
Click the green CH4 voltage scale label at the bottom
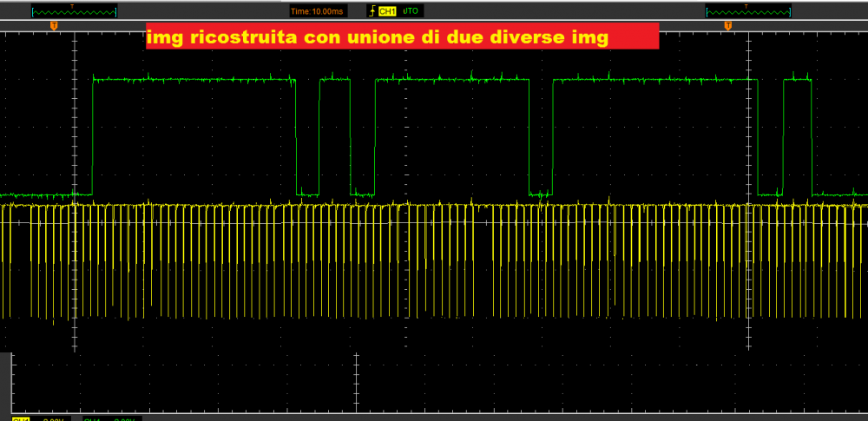tap(111, 418)
